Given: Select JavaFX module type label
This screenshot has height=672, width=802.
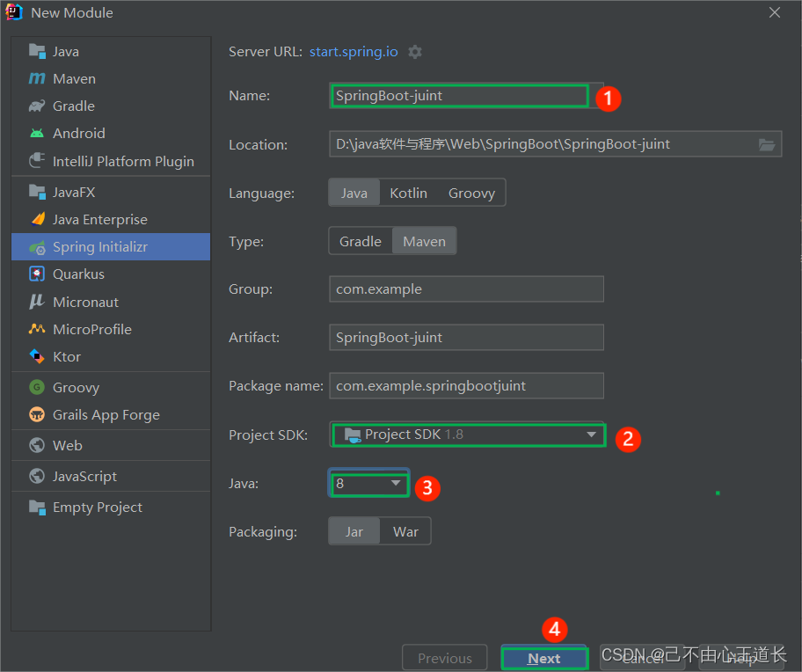Looking at the screenshot, I should [74, 193].
